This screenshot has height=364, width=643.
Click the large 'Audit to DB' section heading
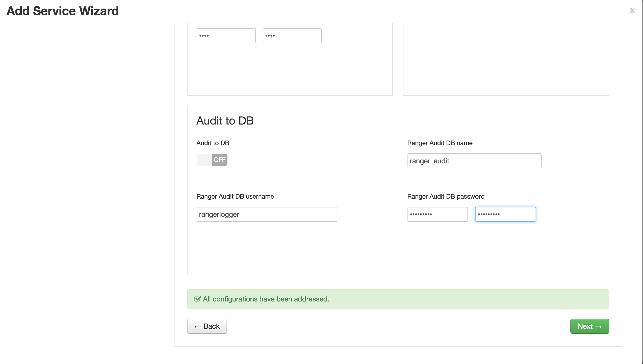coord(225,121)
